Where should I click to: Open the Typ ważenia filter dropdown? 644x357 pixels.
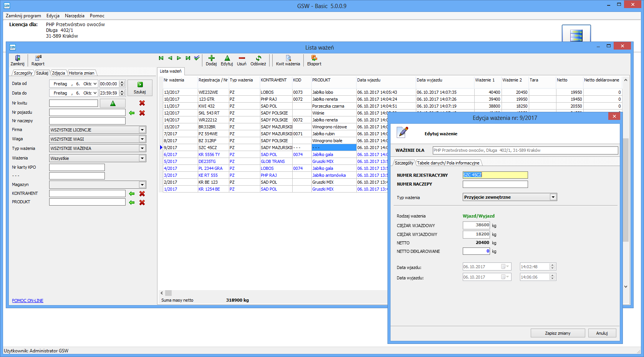pos(142,148)
